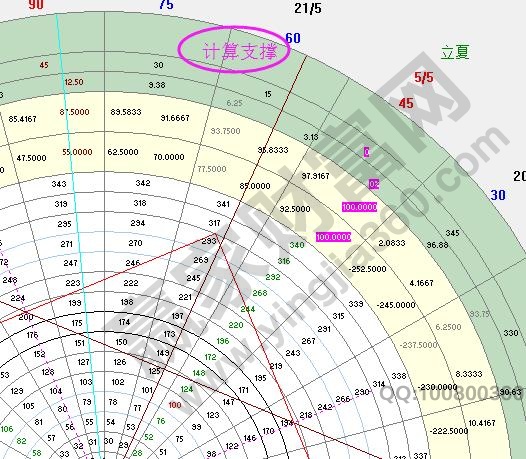
Task: Click the value 8.3333
Action: (469, 374)
